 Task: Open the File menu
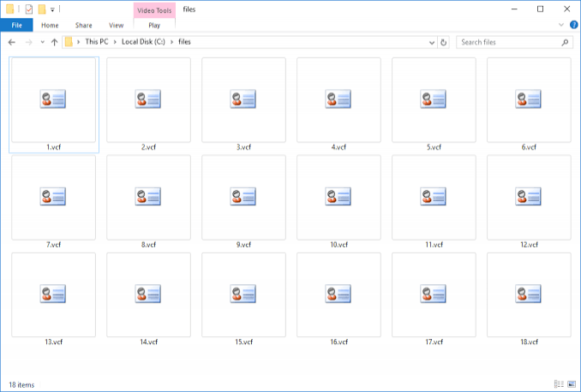point(16,26)
